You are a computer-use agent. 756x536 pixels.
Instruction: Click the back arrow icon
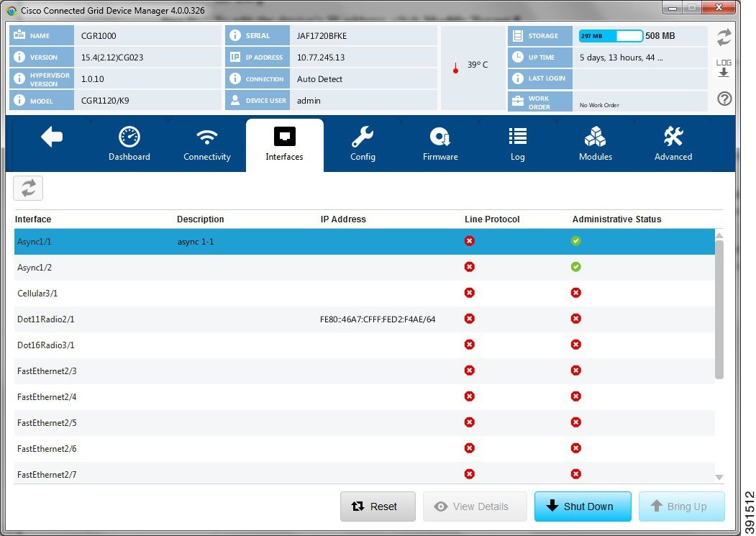(52, 137)
